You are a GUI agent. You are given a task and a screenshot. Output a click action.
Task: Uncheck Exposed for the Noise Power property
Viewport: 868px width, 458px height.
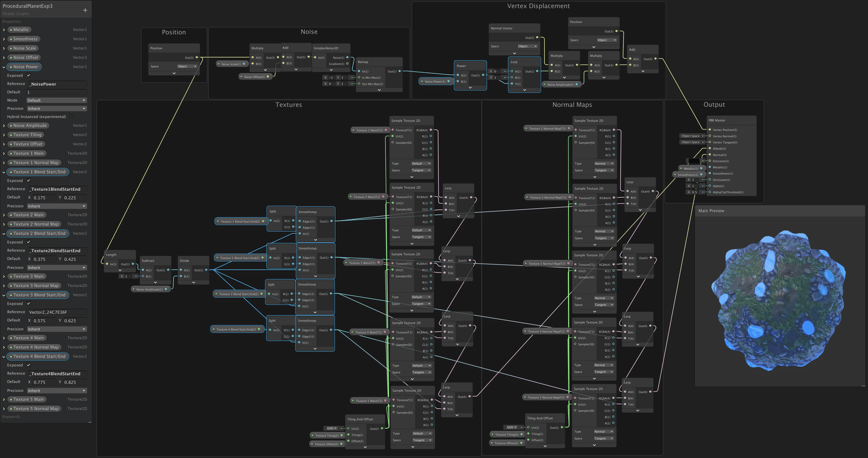coord(28,75)
